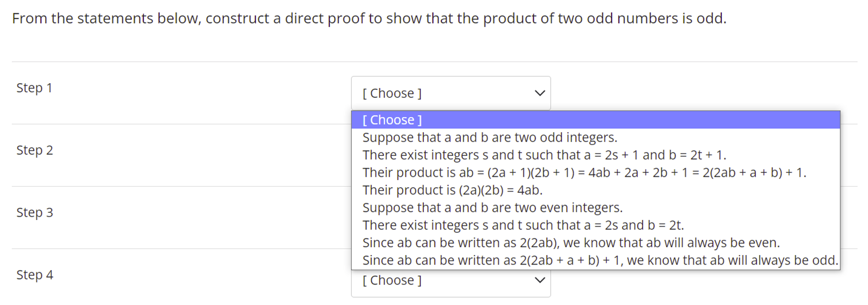Screen dimensions: 868x305
Task: Pick the option ending 'ab will always be odd'
Action: tap(600, 260)
